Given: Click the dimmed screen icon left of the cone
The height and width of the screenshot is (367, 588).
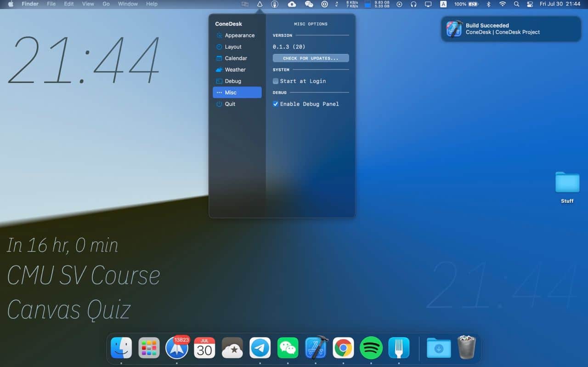Looking at the screenshot, I should (x=245, y=4).
